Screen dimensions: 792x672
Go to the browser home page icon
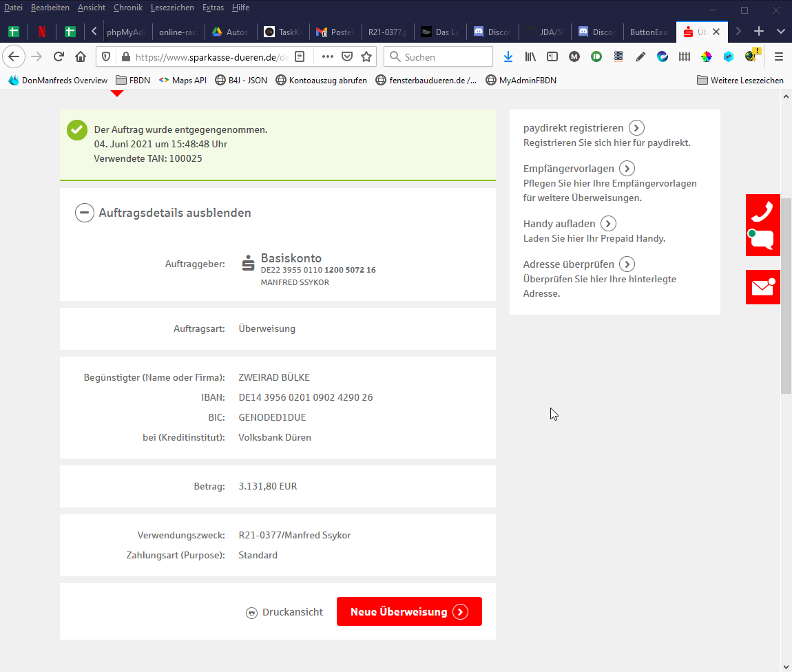81,56
